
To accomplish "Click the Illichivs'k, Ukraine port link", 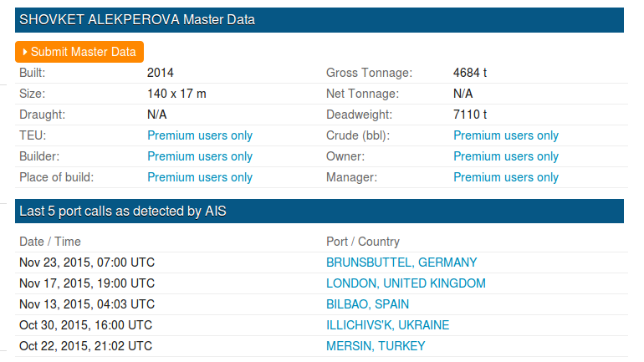I will [x=387, y=325].
